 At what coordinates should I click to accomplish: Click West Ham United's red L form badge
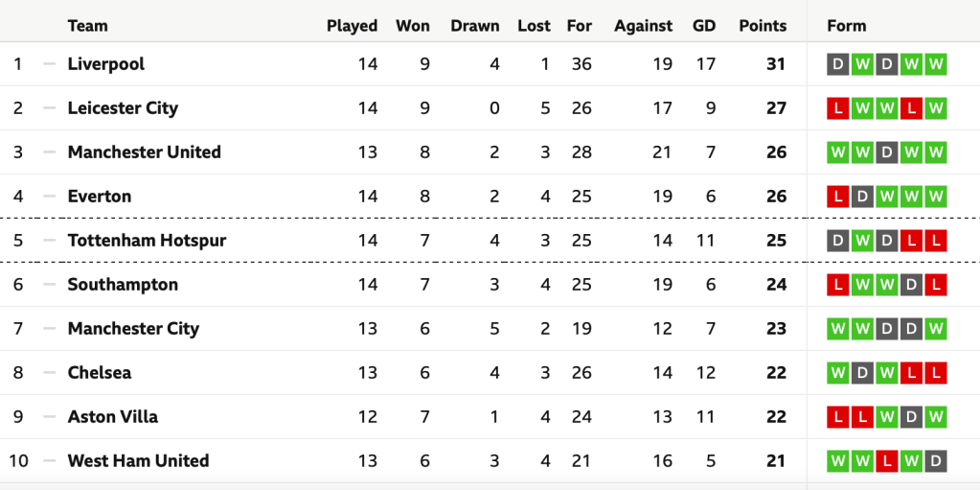click(887, 461)
